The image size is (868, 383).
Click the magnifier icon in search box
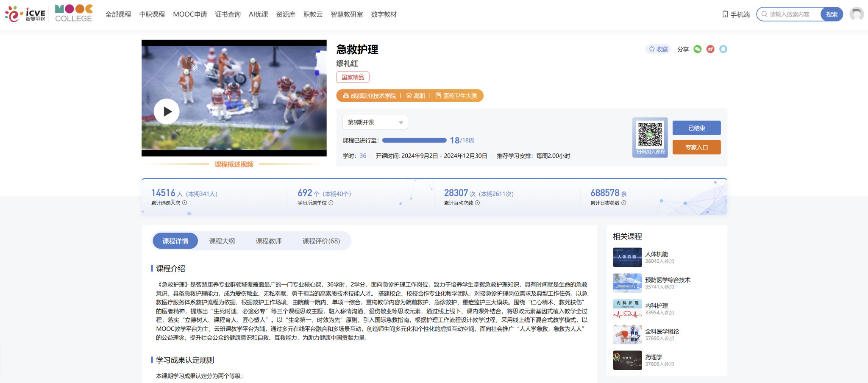click(764, 14)
